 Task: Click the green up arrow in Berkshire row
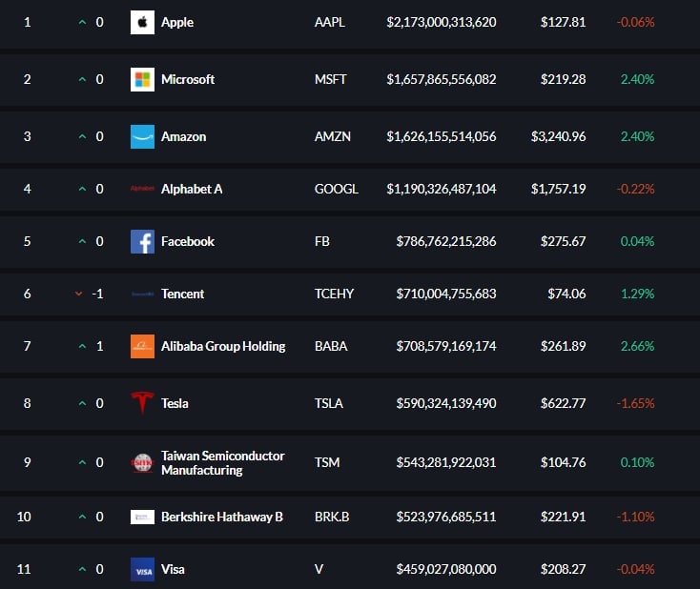click(x=82, y=517)
